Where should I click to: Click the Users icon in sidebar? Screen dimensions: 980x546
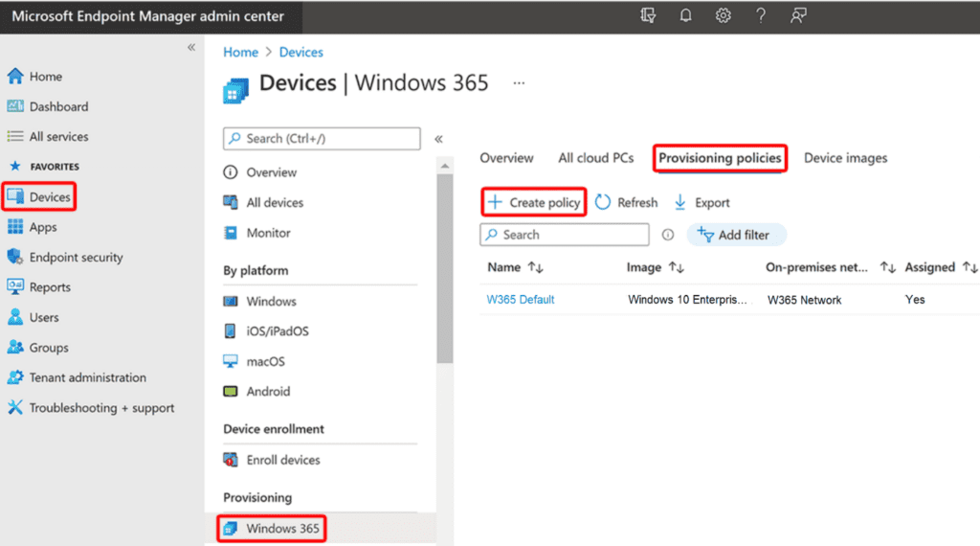tap(15, 317)
